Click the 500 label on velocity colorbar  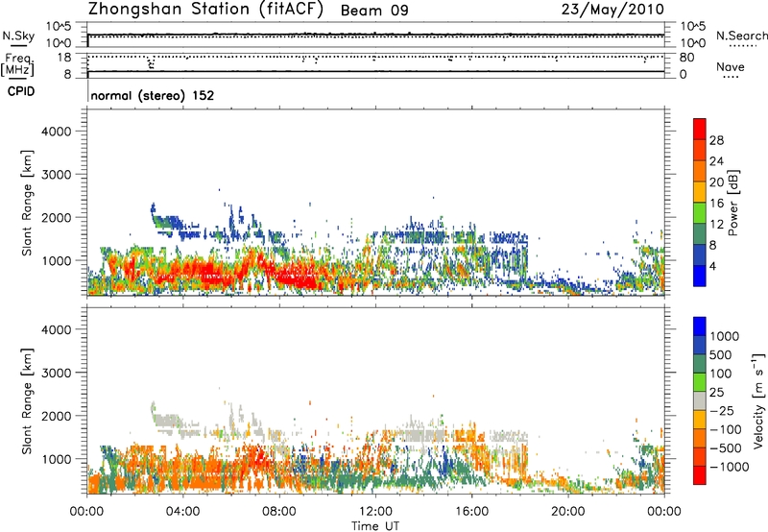coord(721,354)
